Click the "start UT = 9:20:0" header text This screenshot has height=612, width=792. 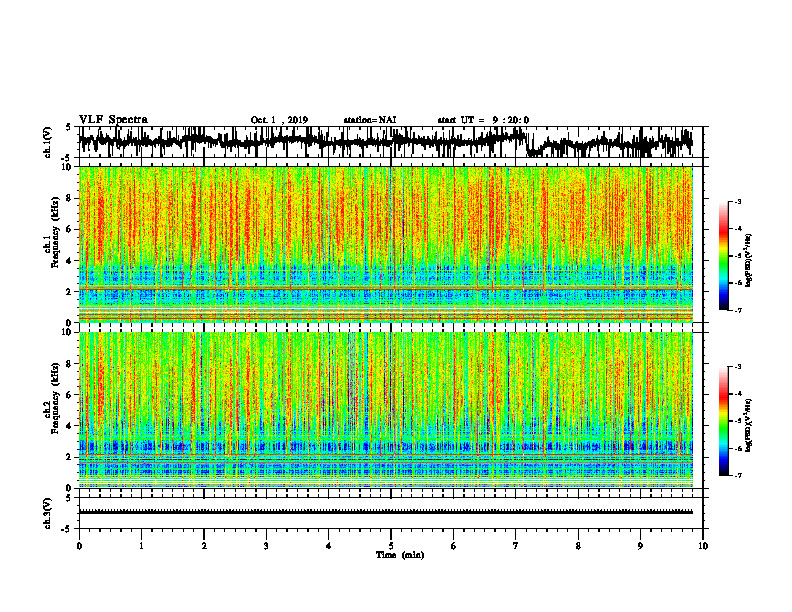[x=483, y=120]
